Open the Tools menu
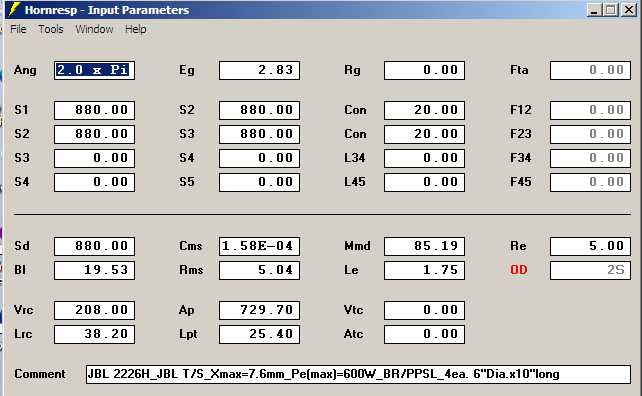 [x=51, y=29]
